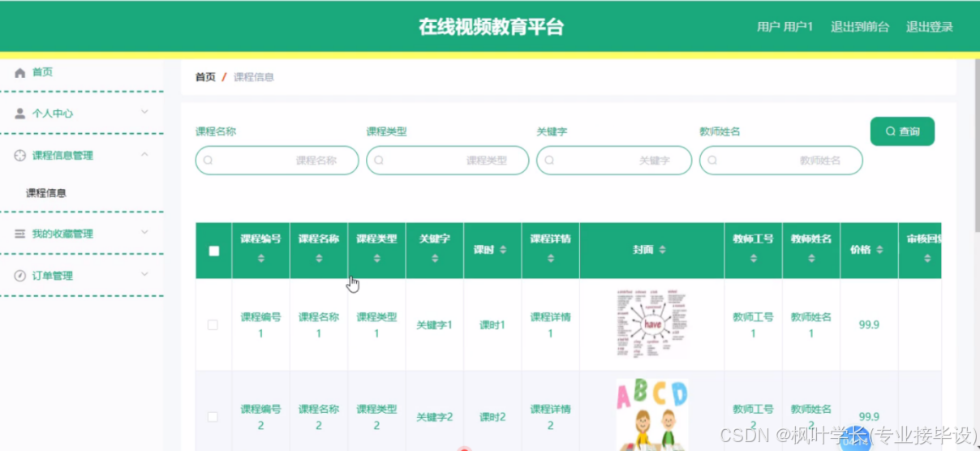Click cell 教师姓名1
The image size is (980, 451).
[x=811, y=325]
